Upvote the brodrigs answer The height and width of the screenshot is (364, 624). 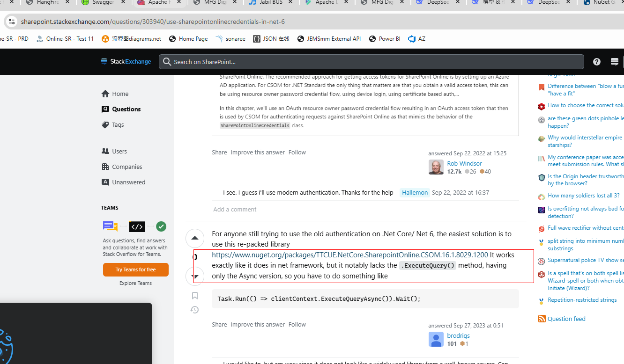tap(195, 238)
